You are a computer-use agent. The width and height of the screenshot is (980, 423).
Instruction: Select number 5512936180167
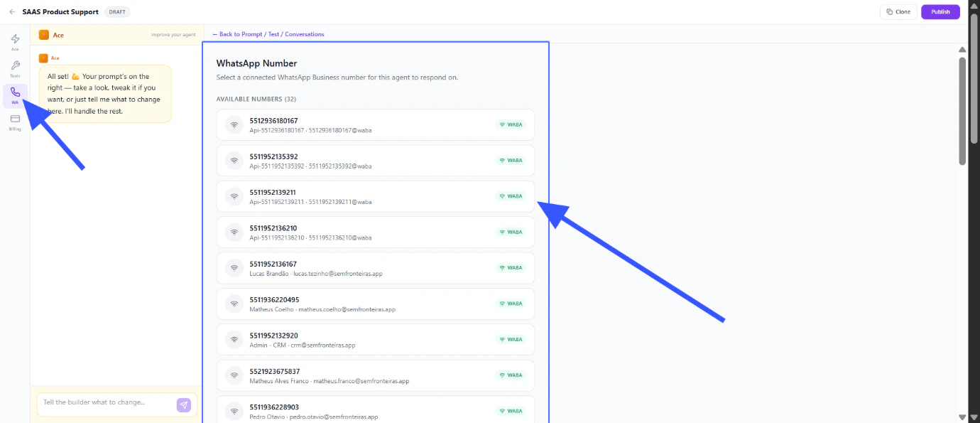pos(376,125)
